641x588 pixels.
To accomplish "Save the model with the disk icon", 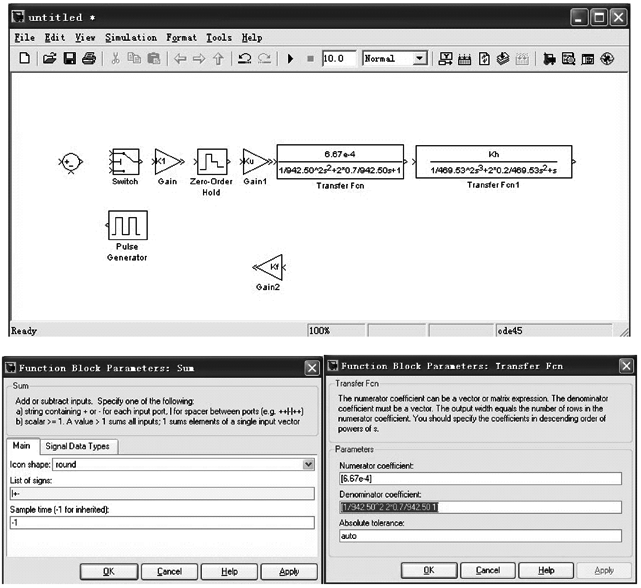I will click(70, 60).
